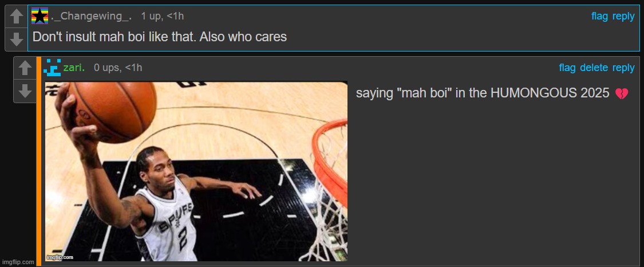Open zari's blue pixel avatar

[x=52, y=68]
